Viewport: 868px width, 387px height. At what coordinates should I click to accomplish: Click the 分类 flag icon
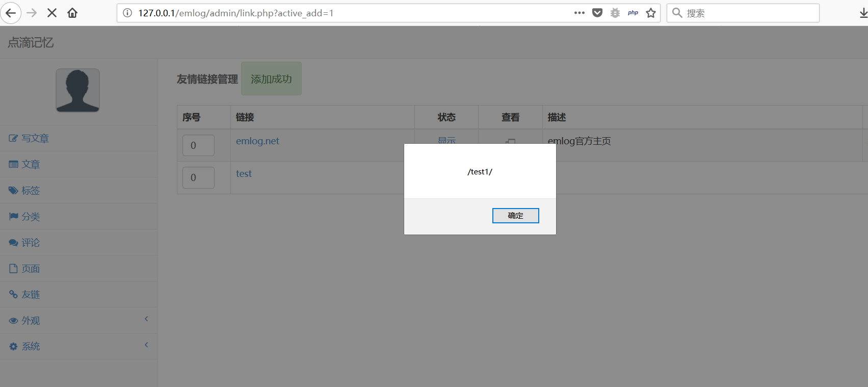(x=13, y=216)
